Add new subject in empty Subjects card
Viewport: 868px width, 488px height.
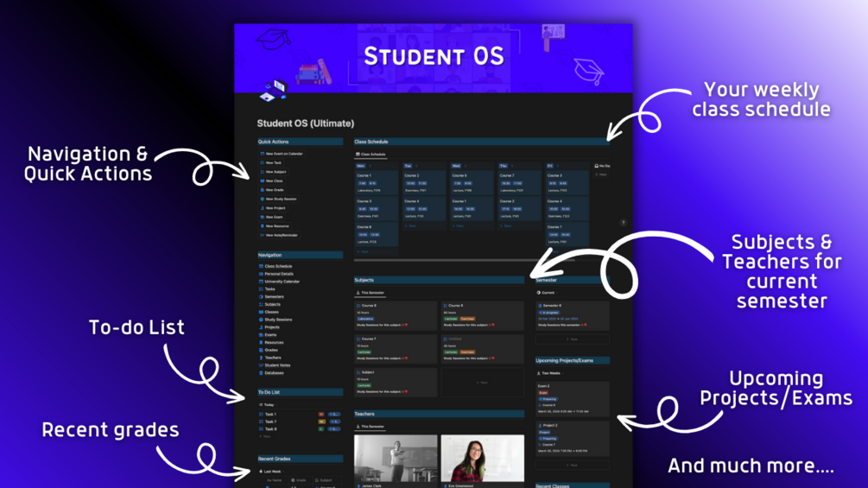click(482, 383)
